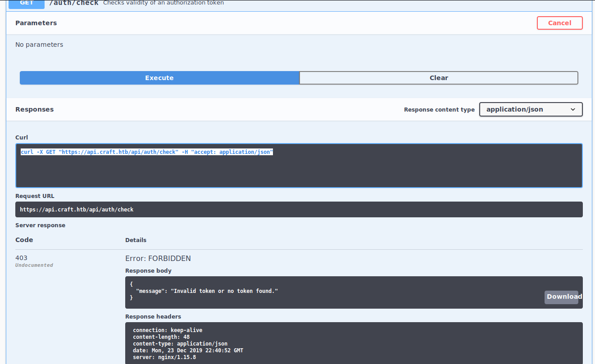
Task: Collapse the /auth/check endpoint path
Action: [x=73, y=3]
